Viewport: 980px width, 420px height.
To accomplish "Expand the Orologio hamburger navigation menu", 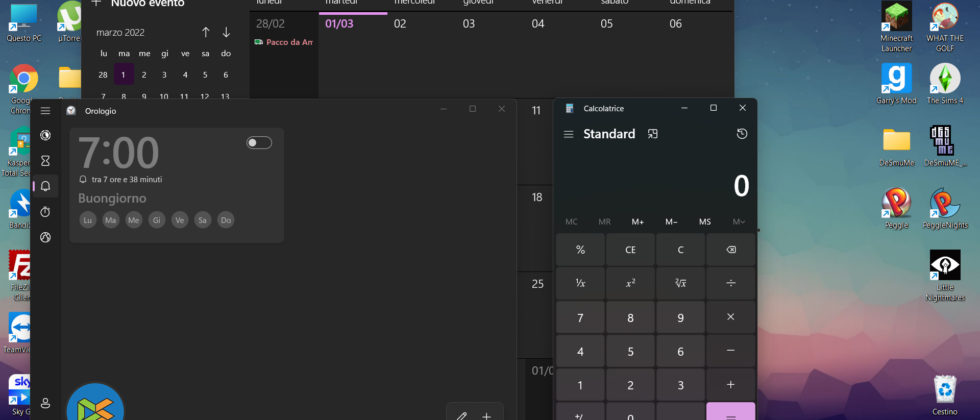I will click(x=45, y=110).
